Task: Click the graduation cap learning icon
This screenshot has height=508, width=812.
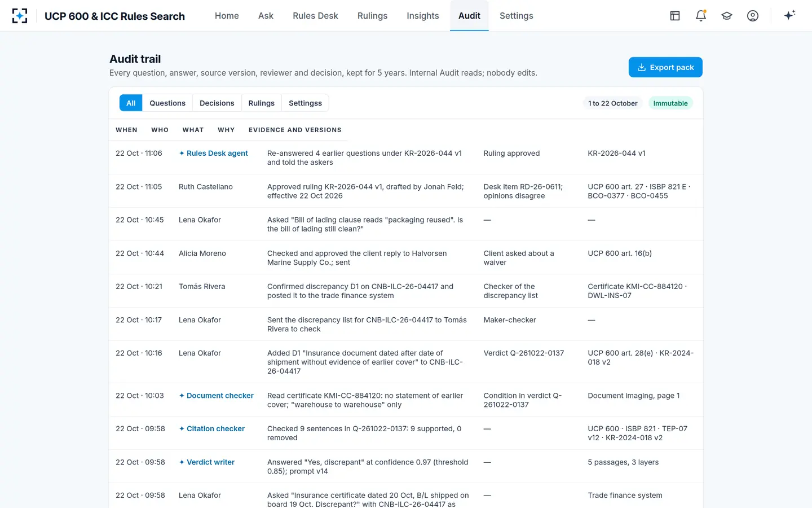Action: coord(727,16)
